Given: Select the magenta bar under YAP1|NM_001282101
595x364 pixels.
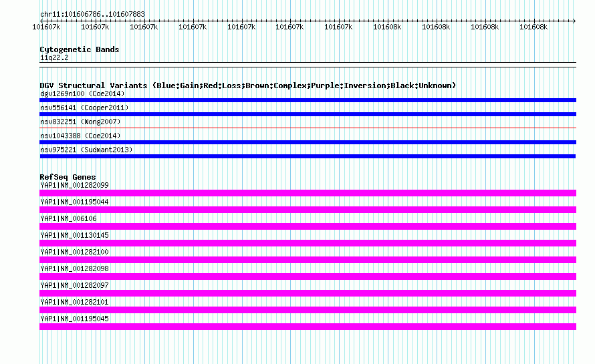Looking at the screenshot, I should (308, 310).
